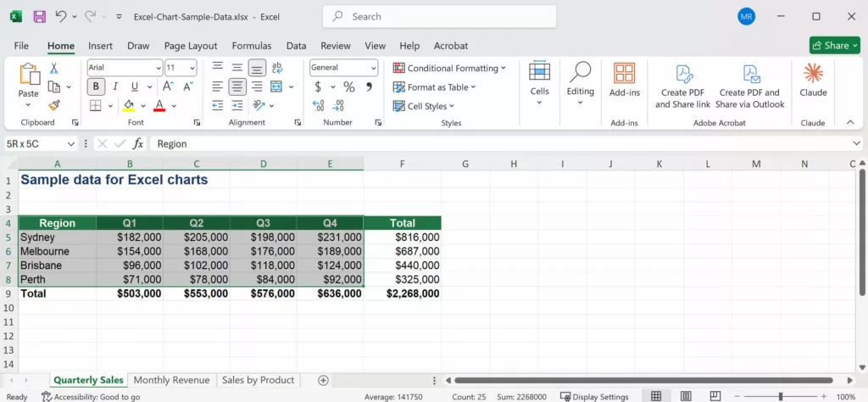
Task: Apply Percent Style formatting
Action: 348,87
